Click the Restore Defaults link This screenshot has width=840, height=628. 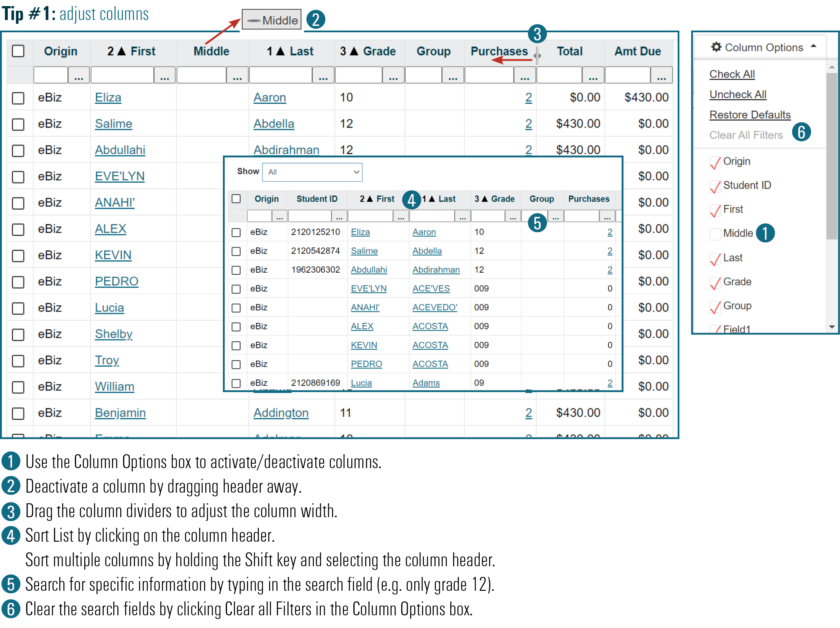(x=750, y=115)
